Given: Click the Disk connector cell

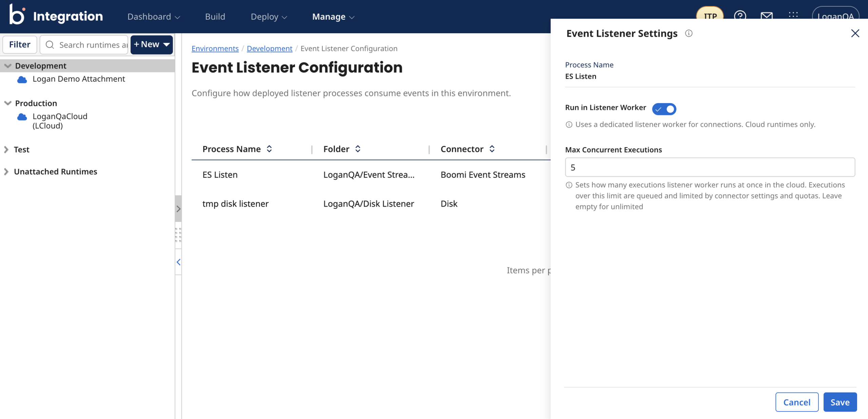Looking at the screenshot, I should click(x=449, y=204).
